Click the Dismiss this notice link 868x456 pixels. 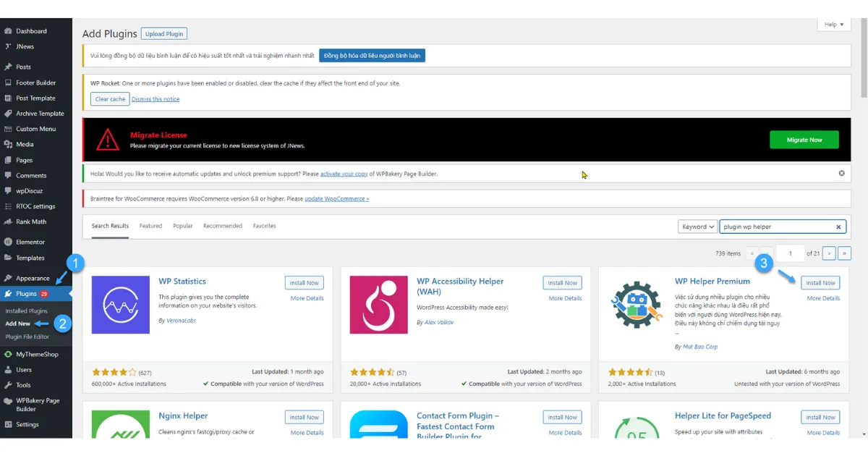[x=156, y=99]
